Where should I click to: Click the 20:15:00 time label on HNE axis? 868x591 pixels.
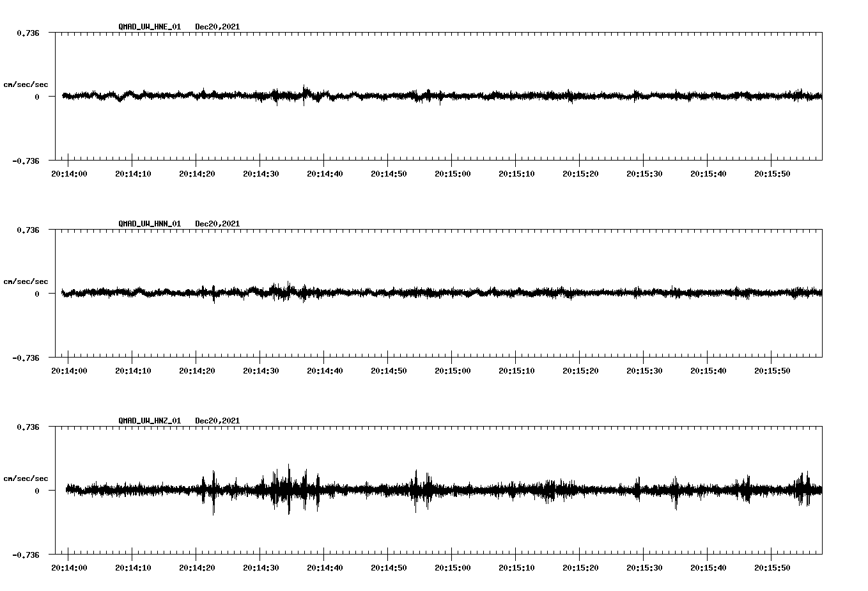coord(453,174)
